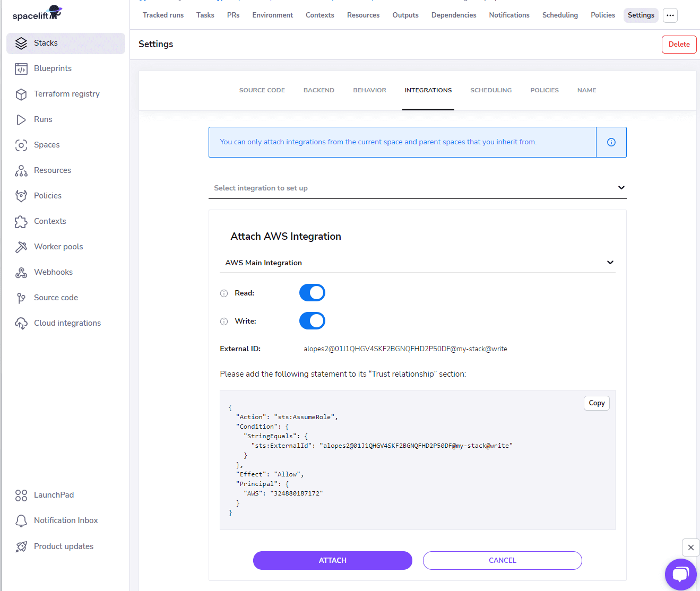The height and width of the screenshot is (591, 700).
Task: Click the Source code branch icon
Action: pyautogui.click(x=21, y=298)
